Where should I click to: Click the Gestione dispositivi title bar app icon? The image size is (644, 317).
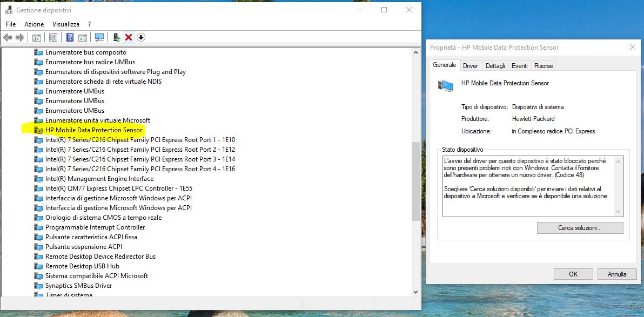click(x=9, y=10)
